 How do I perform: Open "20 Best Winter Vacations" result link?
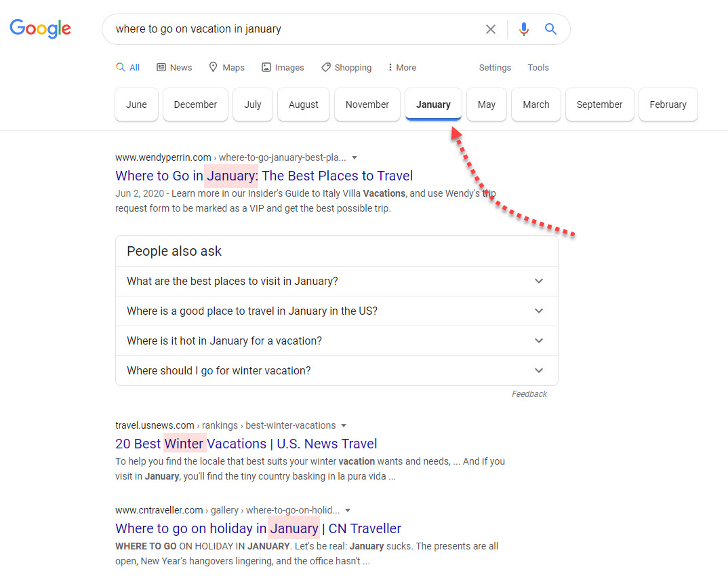pyautogui.click(x=246, y=444)
